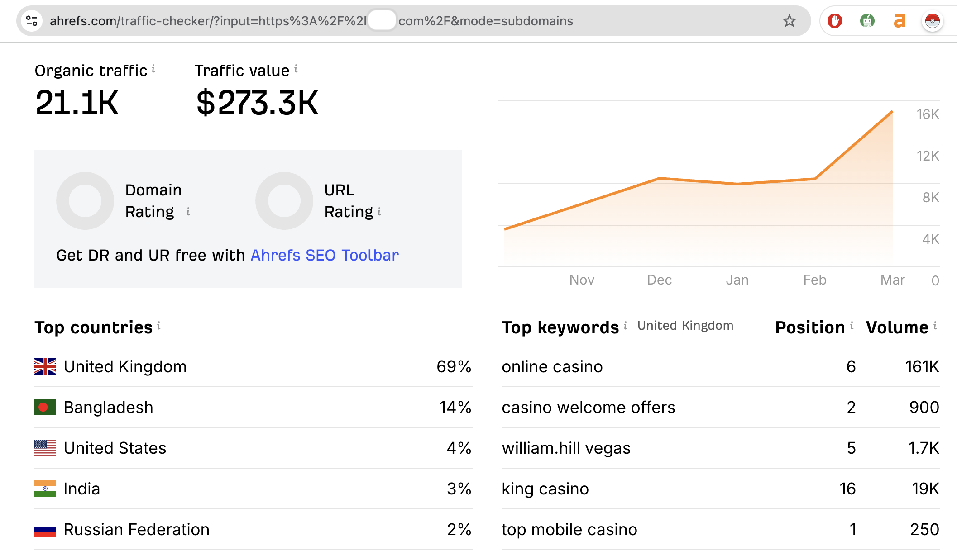The width and height of the screenshot is (957, 560).
Task: Click the site settings icon in address bar
Action: [x=32, y=21]
